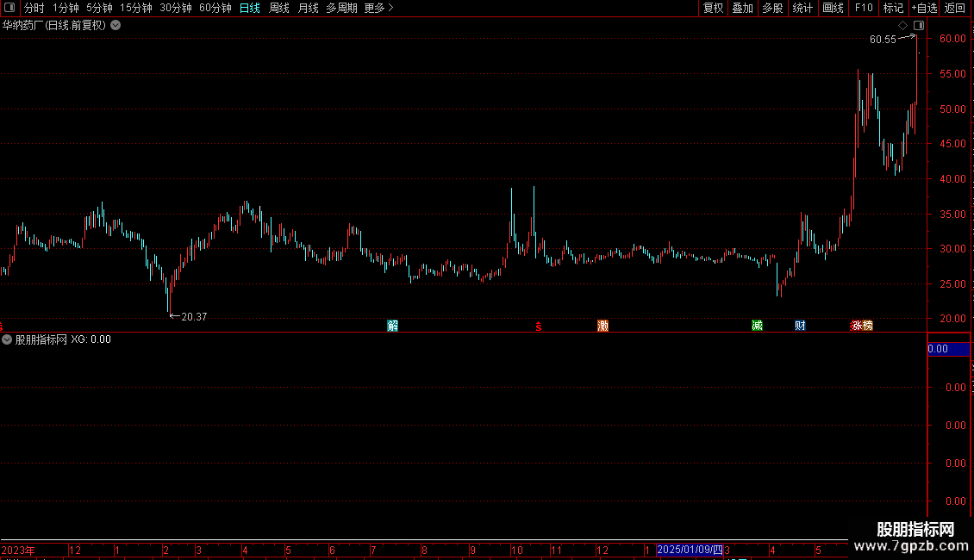This screenshot has height=560, width=974.
Task: Open the 股朋指标网 indicator dropdown arrow
Action: click(7, 339)
